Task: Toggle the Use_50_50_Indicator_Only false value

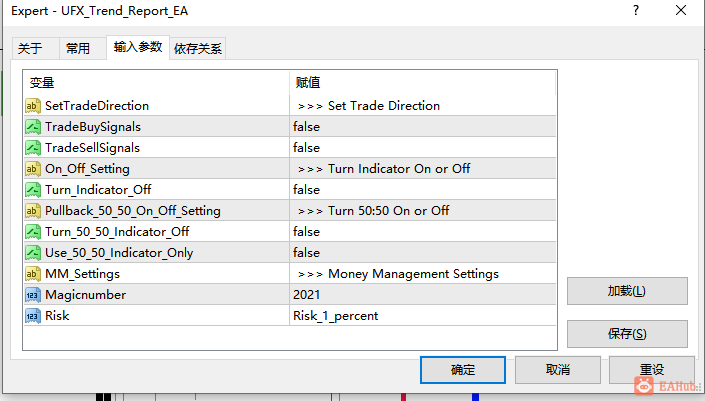Action: (423, 253)
